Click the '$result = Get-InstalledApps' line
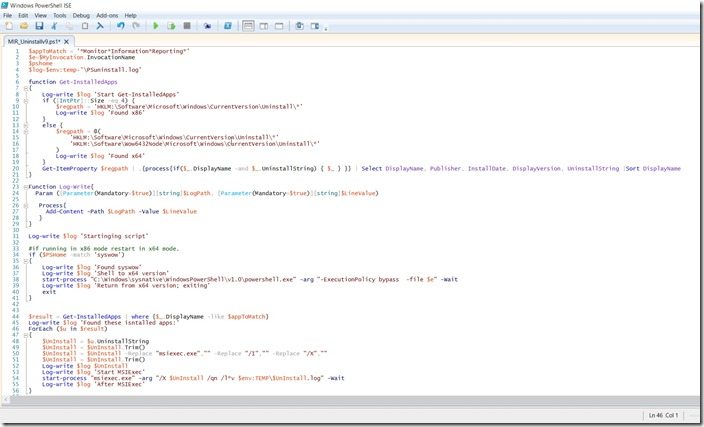This screenshot has width=704, height=427. [149, 317]
